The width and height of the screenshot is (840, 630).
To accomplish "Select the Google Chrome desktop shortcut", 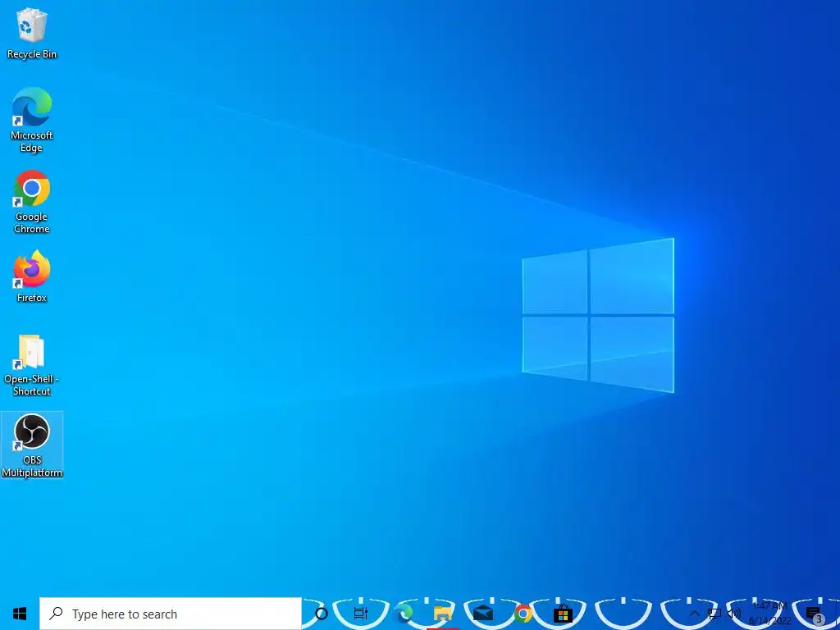I will (32, 202).
